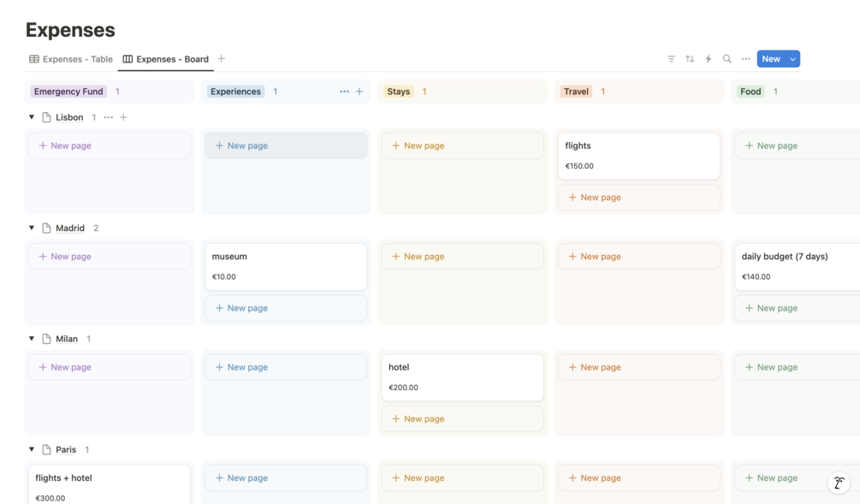860x504 pixels.
Task: Click the Paris page icon
Action: pyautogui.click(x=46, y=450)
